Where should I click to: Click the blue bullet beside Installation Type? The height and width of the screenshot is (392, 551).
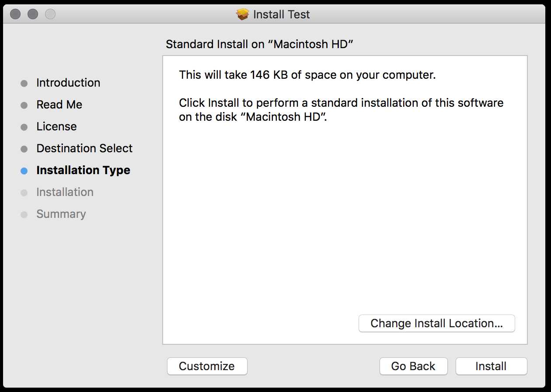coord(24,171)
